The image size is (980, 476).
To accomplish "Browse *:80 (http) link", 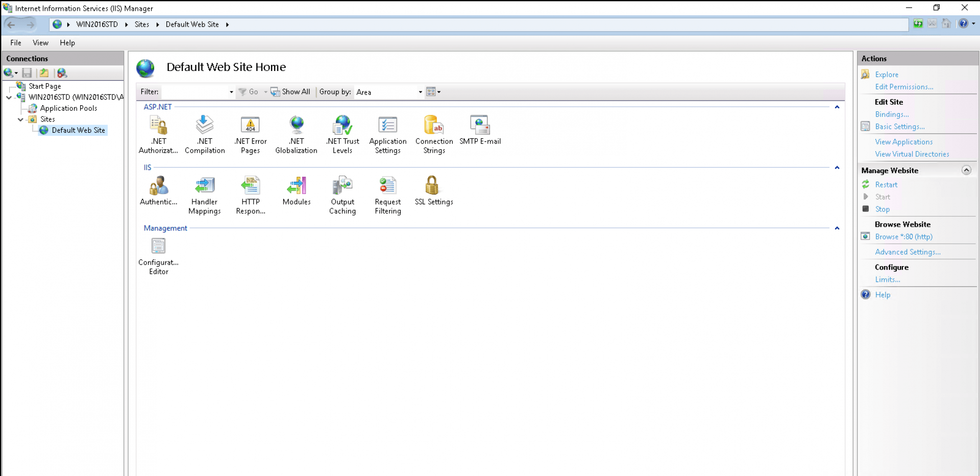I will tap(903, 237).
